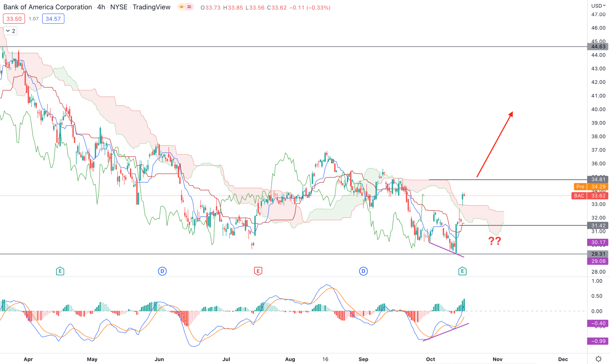Click the BAC price label 33.62

pyautogui.click(x=590, y=196)
